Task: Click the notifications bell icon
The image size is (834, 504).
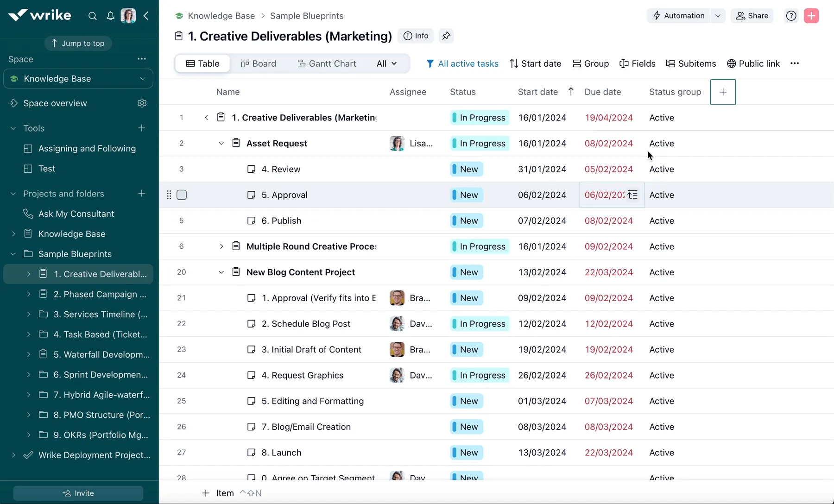Action: point(110,15)
